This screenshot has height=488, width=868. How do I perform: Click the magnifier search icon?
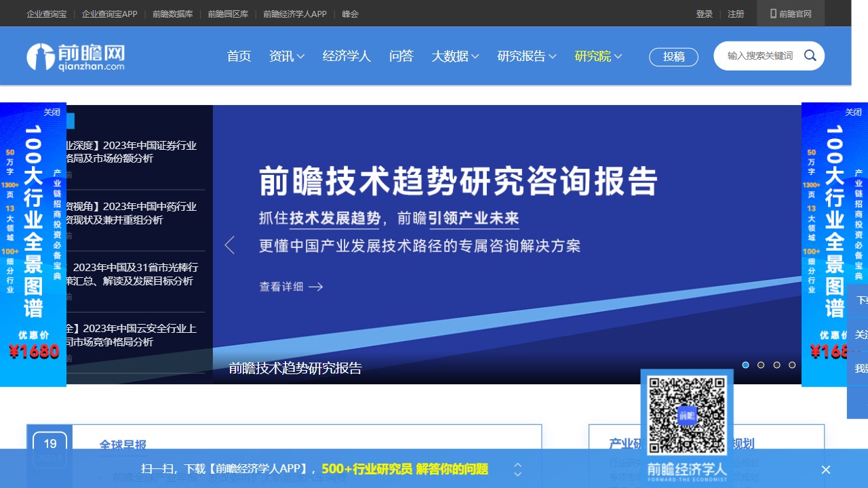click(x=810, y=56)
